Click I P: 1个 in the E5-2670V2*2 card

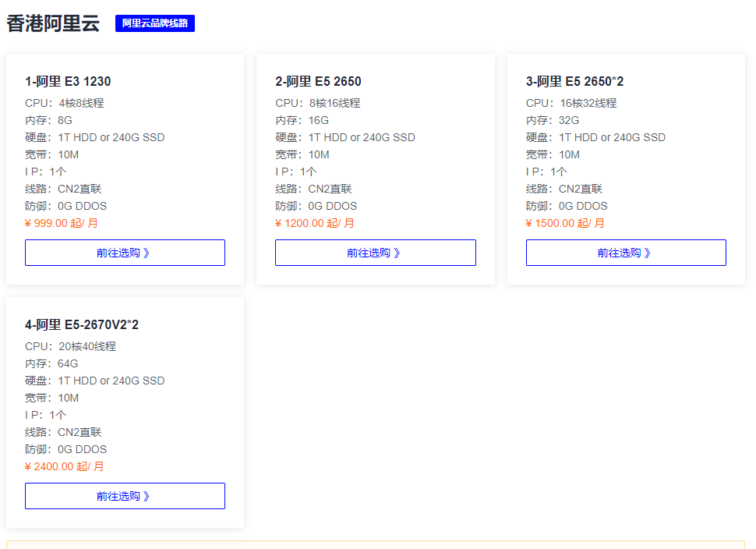pyautogui.click(x=46, y=415)
